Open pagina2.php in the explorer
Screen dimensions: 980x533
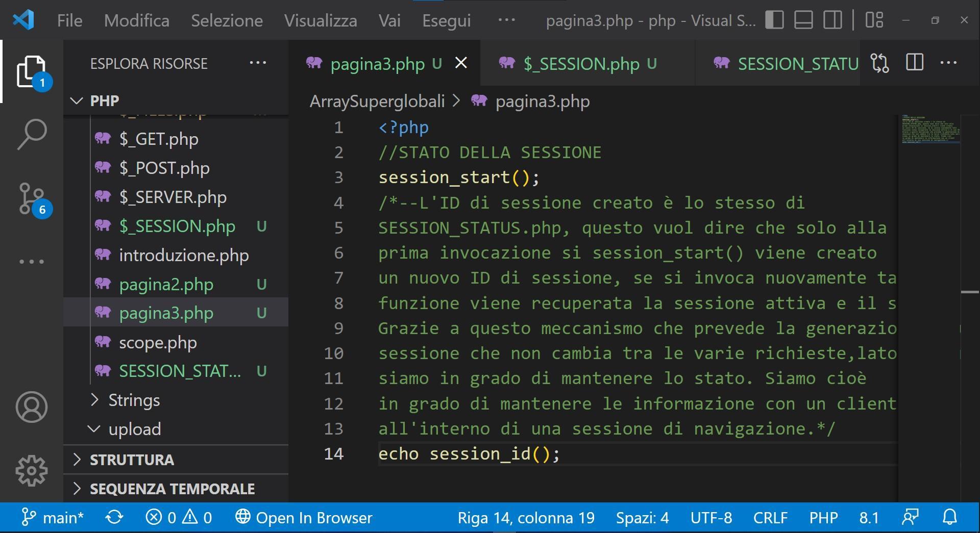click(x=176, y=284)
